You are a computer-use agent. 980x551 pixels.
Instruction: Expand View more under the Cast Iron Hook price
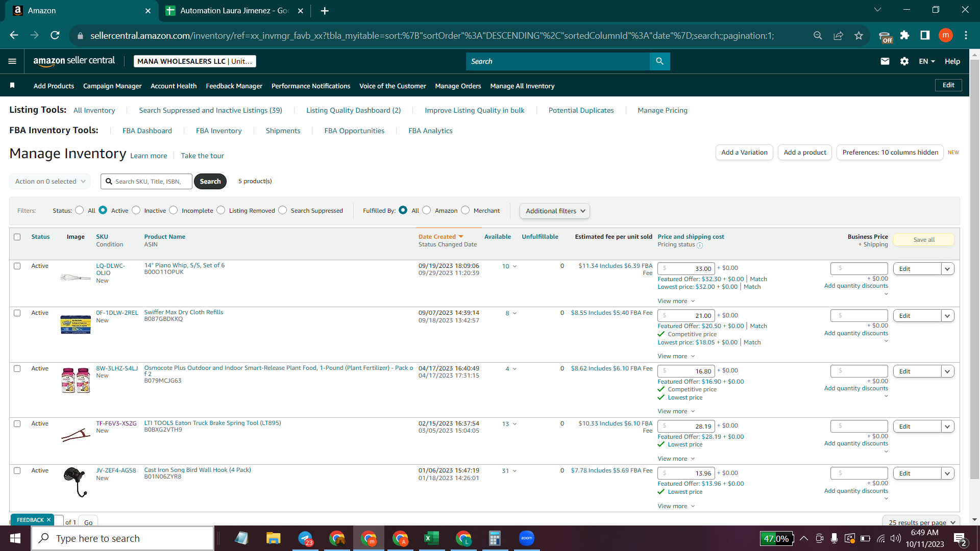[x=676, y=506]
